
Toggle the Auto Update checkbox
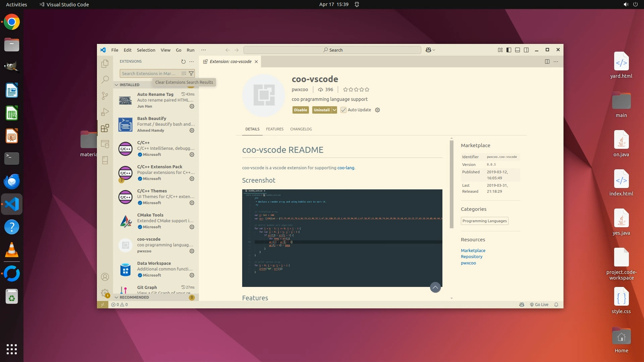tap(343, 110)
